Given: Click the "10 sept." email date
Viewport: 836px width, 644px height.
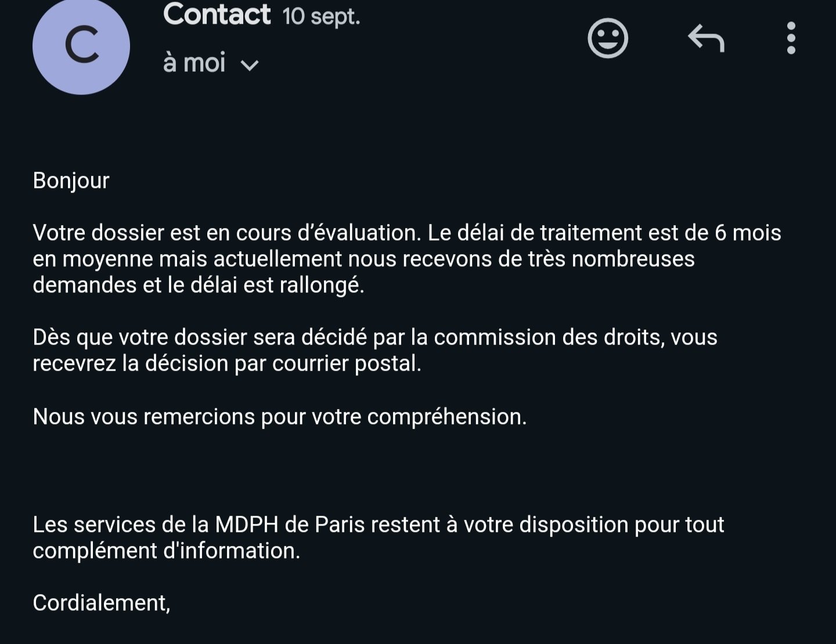Looking at the screenshot, I should (x=321, y=16).
